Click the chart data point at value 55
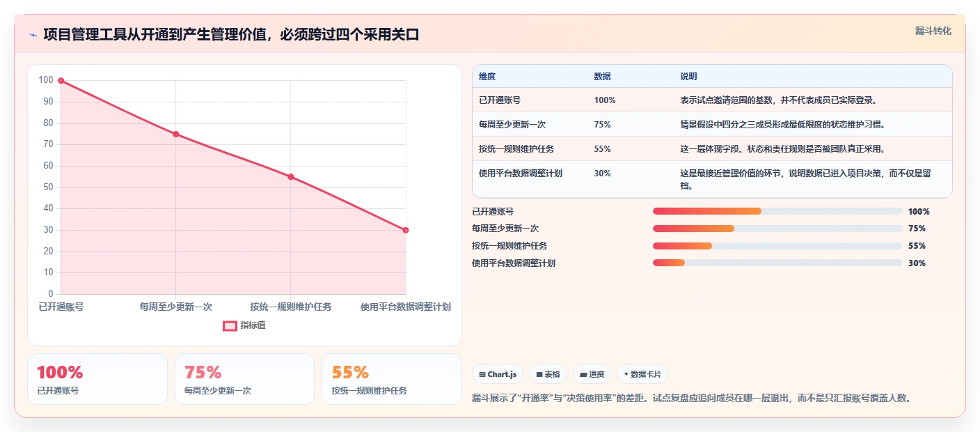Viewport: 980px width, 432px height. 290,177
